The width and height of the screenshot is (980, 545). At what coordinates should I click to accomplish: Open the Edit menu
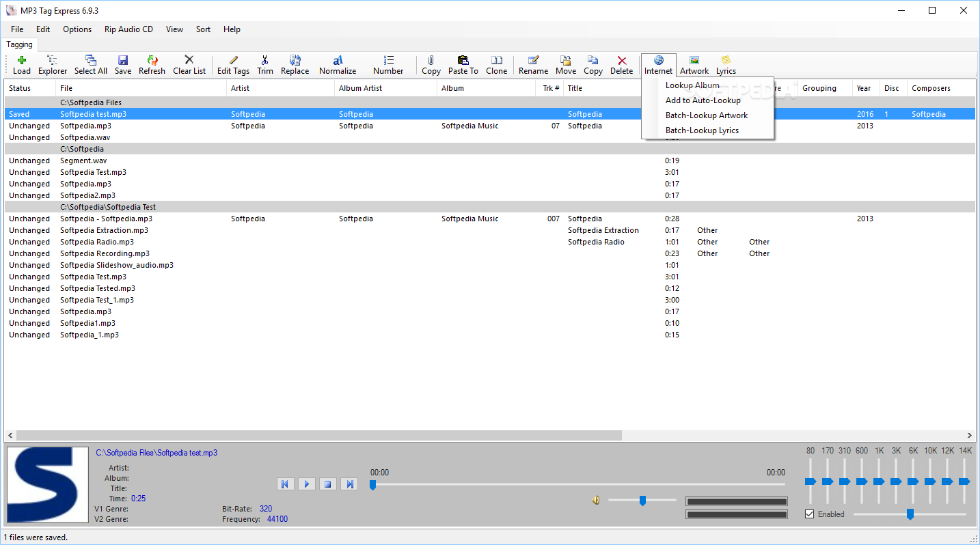click(43, 29)
